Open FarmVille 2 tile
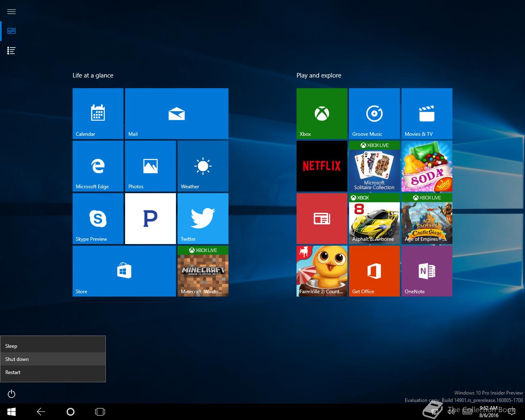This screenshot has height=420, width=525. (x=322, y=271)
